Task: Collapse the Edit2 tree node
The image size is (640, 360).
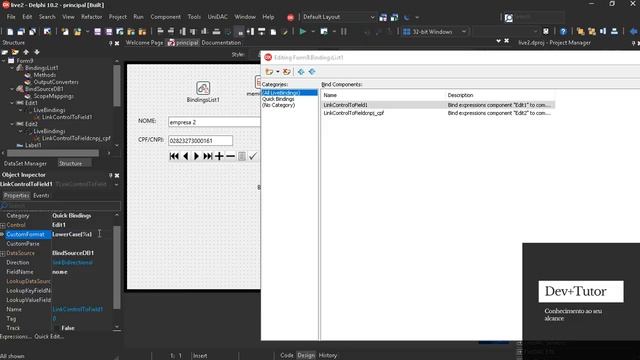Action: click(12, 124)
